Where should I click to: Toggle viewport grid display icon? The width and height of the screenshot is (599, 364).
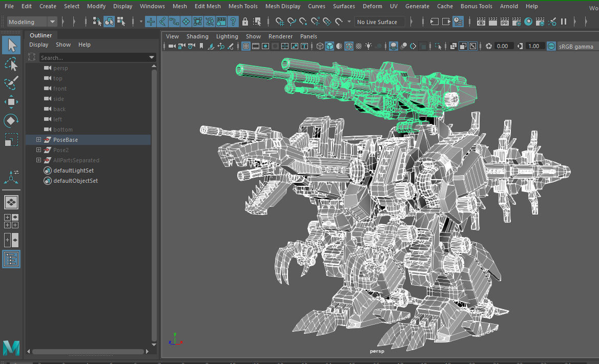coord(246,46)
